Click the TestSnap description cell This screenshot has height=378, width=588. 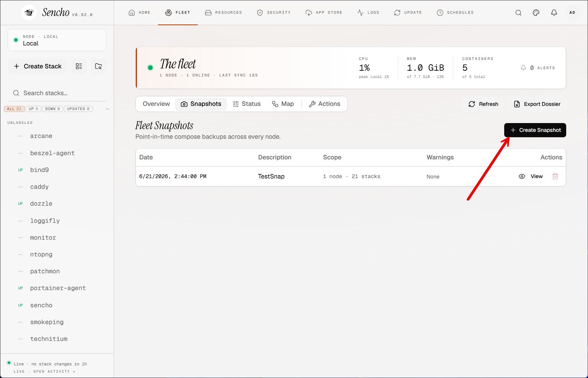coord(271,176)
